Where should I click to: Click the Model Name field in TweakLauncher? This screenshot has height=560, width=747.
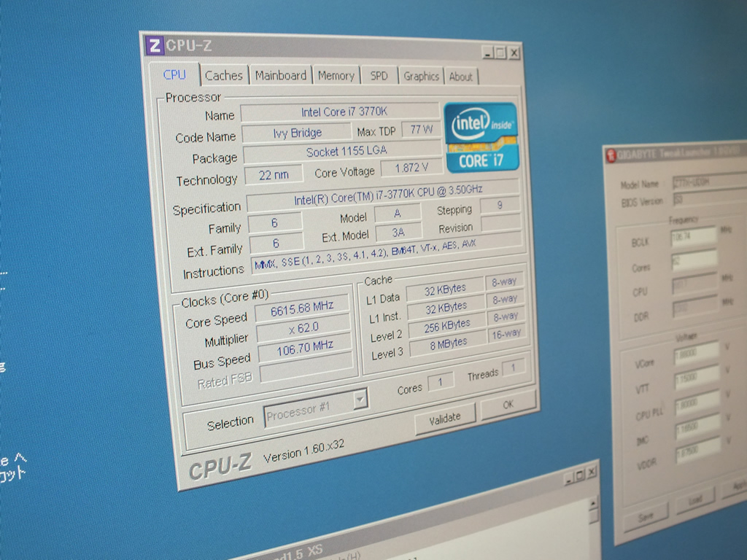(710, 182)
